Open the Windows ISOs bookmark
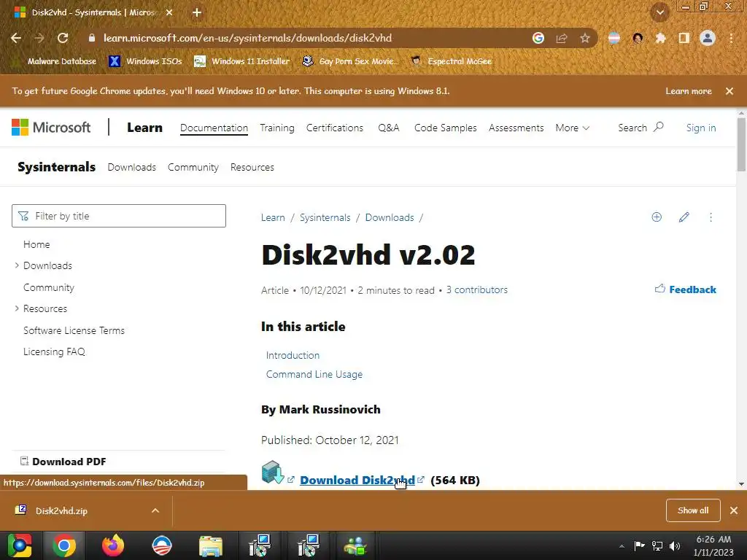The height and width of the screenshot is (560, 747). (x=145, y=61)
